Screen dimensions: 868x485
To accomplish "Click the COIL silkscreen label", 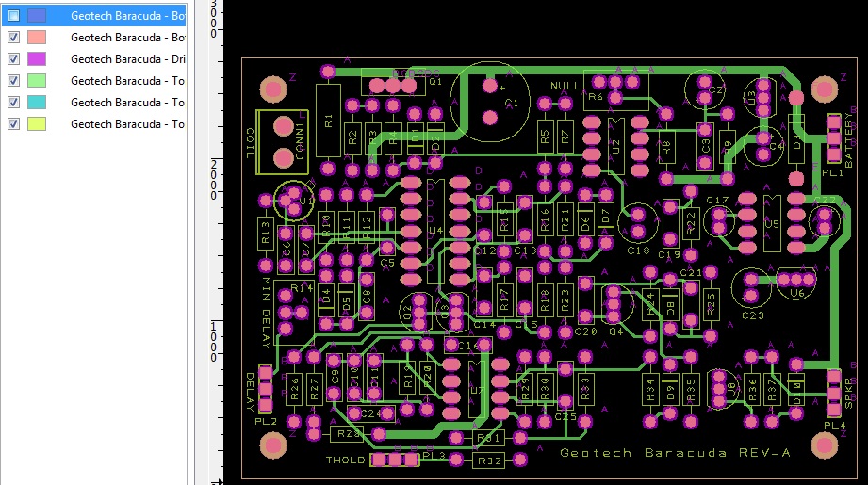I will (x=250, y=143).
